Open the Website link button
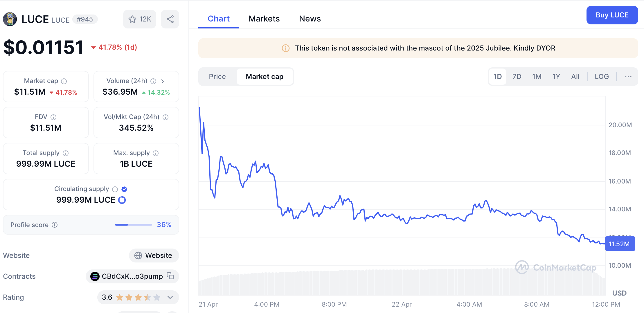Screen dimensions: 644x313 154,256
